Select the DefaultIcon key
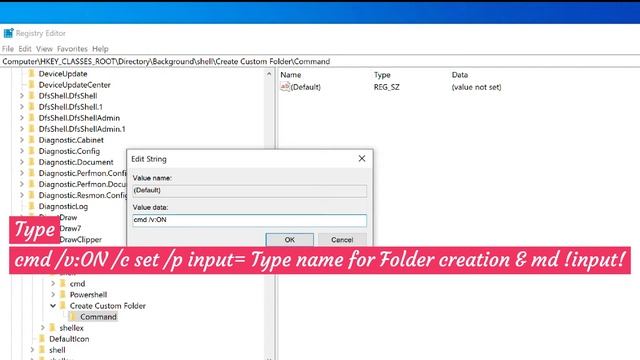This screenshot has height=360, width=640. 69,339
